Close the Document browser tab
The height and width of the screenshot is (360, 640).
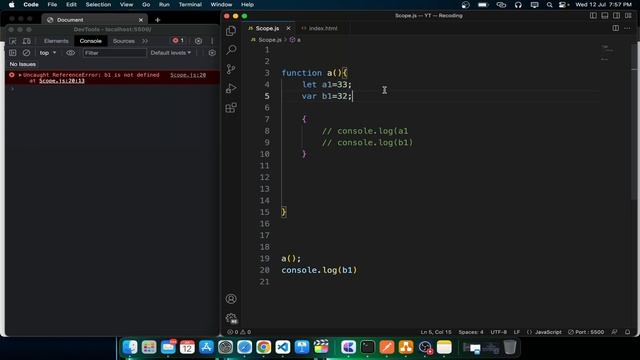141,20
